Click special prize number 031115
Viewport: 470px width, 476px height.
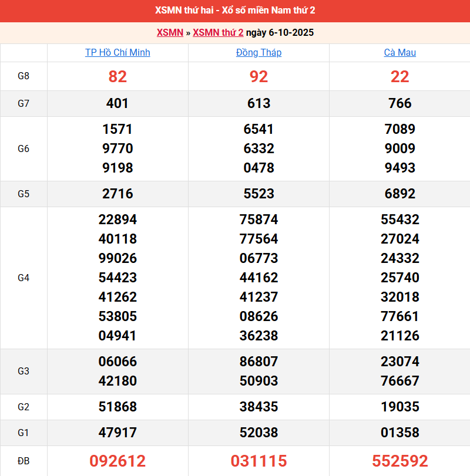pyautogui.click(x=258, y=461)
